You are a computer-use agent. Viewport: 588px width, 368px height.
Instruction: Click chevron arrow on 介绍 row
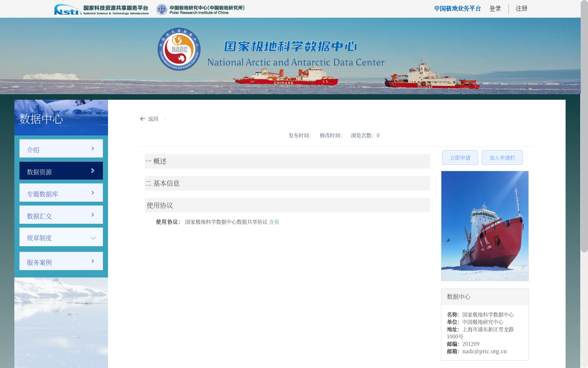93,148
